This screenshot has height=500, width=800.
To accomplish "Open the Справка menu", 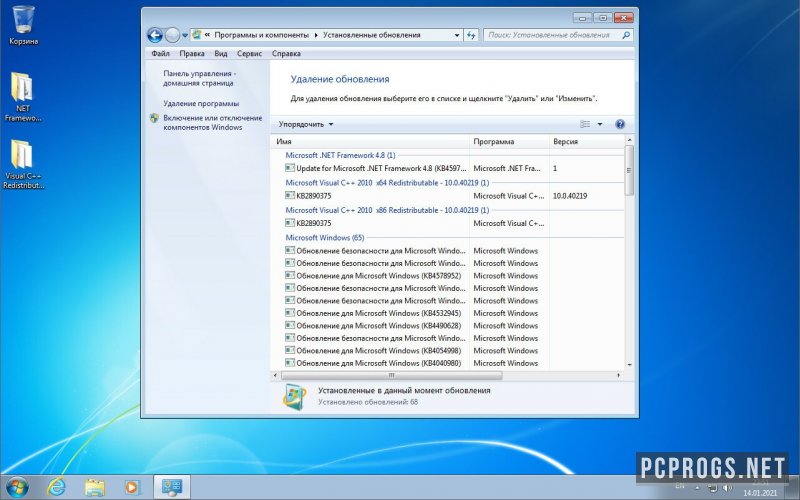I will coord(286,53).
